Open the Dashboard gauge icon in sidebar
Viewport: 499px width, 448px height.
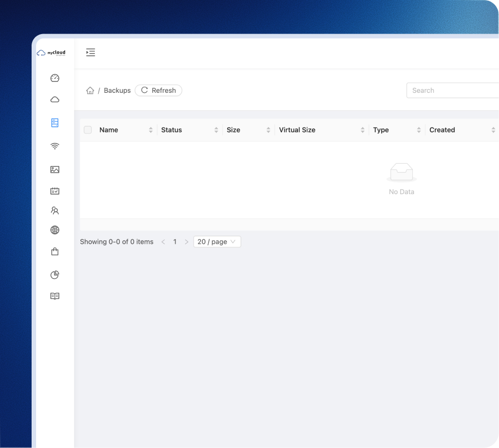pos(55,78)
